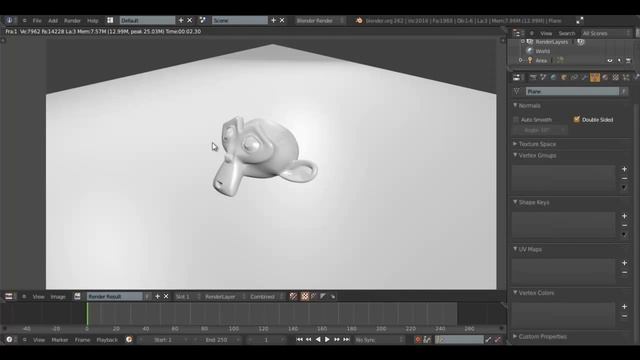Open the Particles properties tab

coord(626,77)
